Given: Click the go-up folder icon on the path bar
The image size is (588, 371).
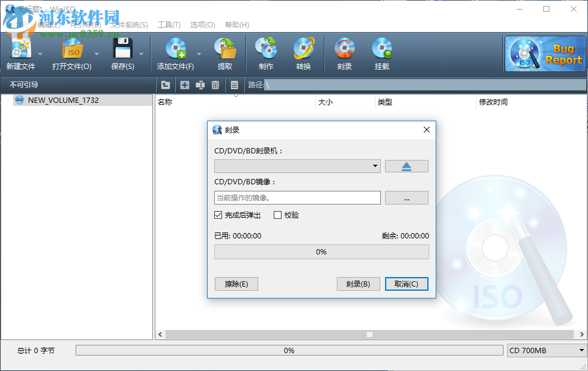Looking at the screenshot, I should (x=166, y=85).
